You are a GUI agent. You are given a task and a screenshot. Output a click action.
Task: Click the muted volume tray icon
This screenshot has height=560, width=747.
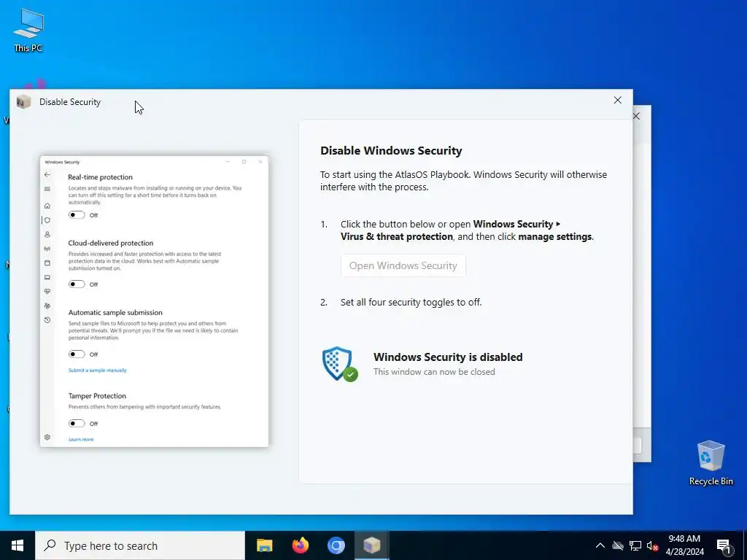[x=652, y=545]
